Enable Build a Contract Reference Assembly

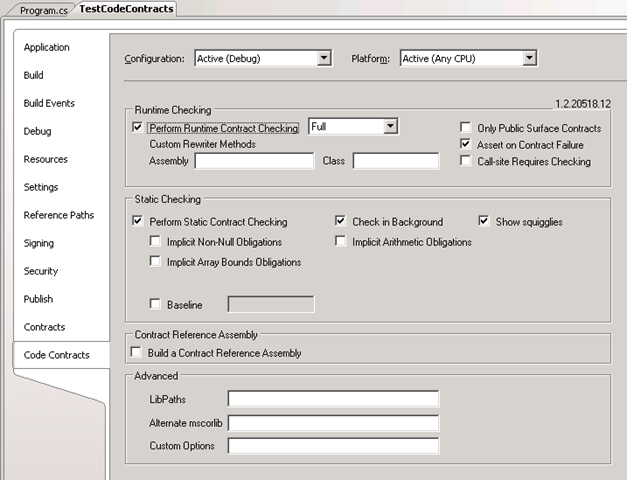pos(136,352)
